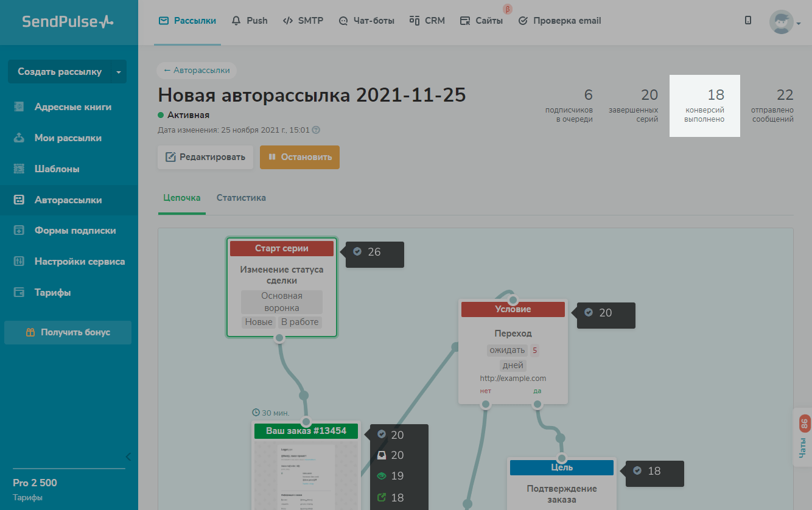This screenshot has height=510, width=812.
Task: Click the В работе status tag
Action: (x=300, y=322)
